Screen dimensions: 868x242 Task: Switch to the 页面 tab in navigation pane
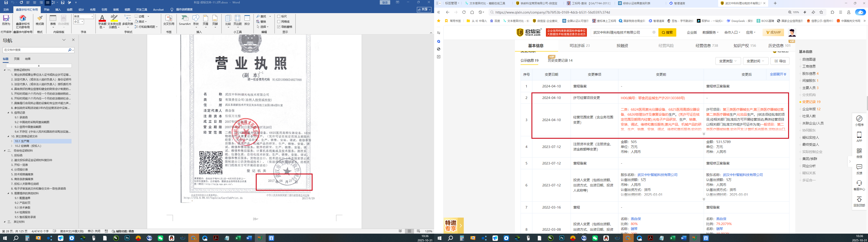point(17,59)
